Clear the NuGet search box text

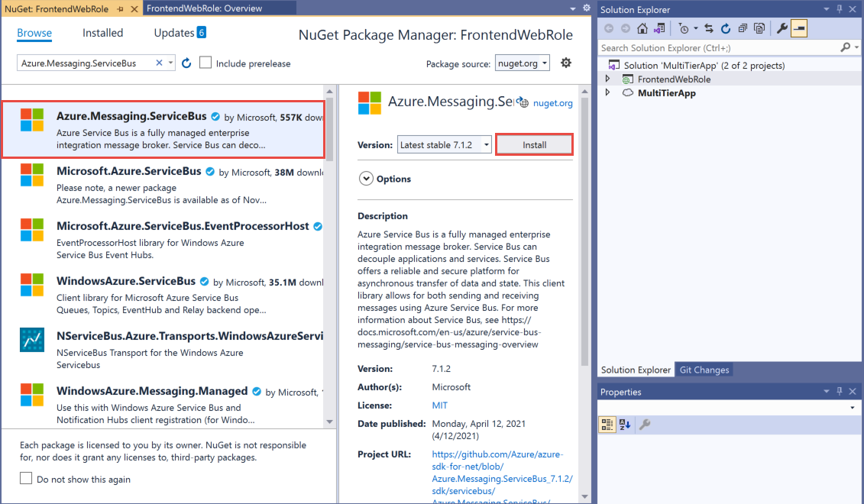point(159,63)
